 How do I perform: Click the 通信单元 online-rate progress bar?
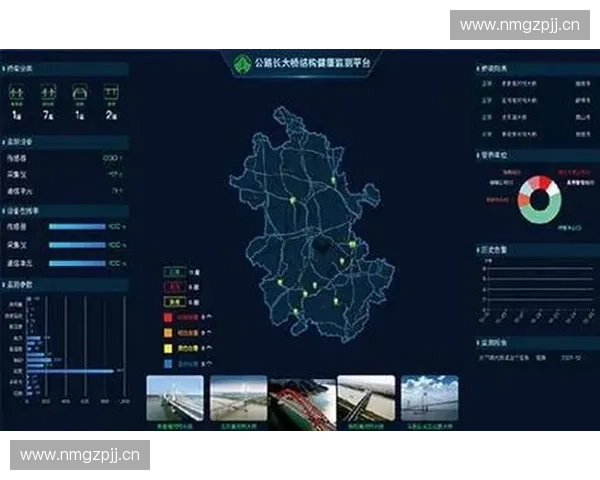click(77, 263)
